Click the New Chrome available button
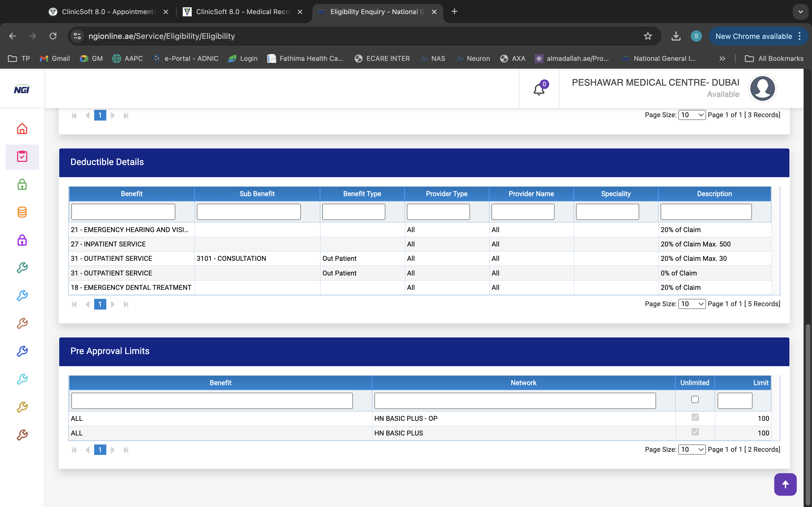 pos(754,36)
